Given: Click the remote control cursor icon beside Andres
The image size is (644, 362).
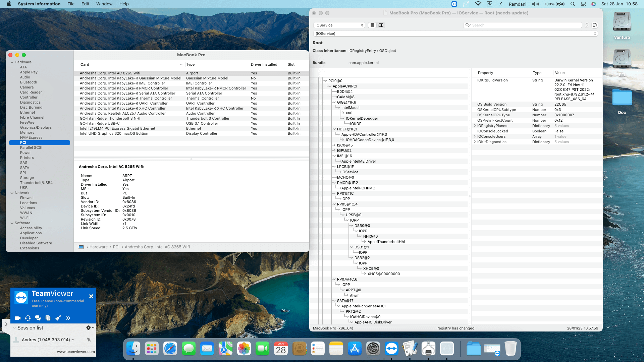Looking at the screenshot, I should (x=89, y=340).
